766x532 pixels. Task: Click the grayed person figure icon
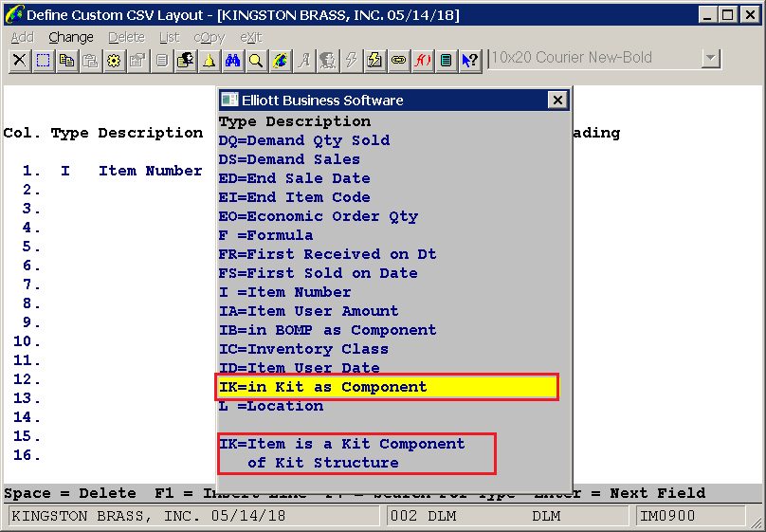point(327,61)
